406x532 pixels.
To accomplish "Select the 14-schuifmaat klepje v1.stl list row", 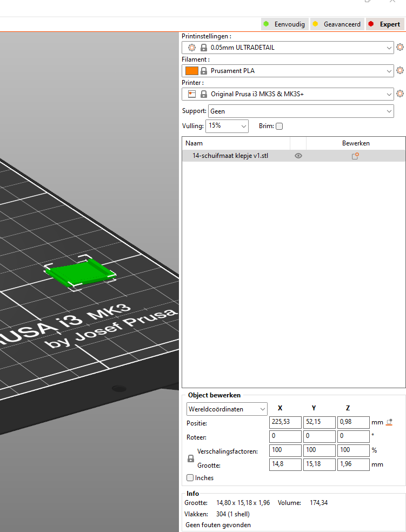I will pyautogui.click(x=232, y=156).
